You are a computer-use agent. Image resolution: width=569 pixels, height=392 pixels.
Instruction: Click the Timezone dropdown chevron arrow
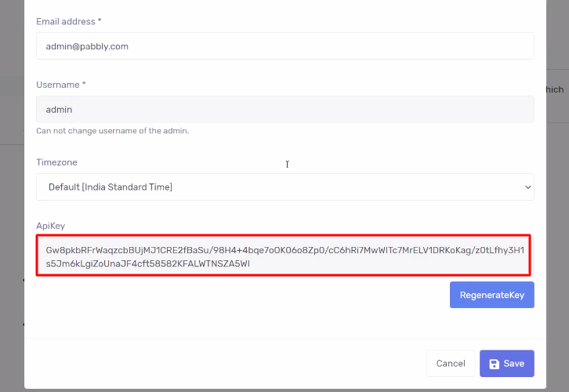coord(527,187)
